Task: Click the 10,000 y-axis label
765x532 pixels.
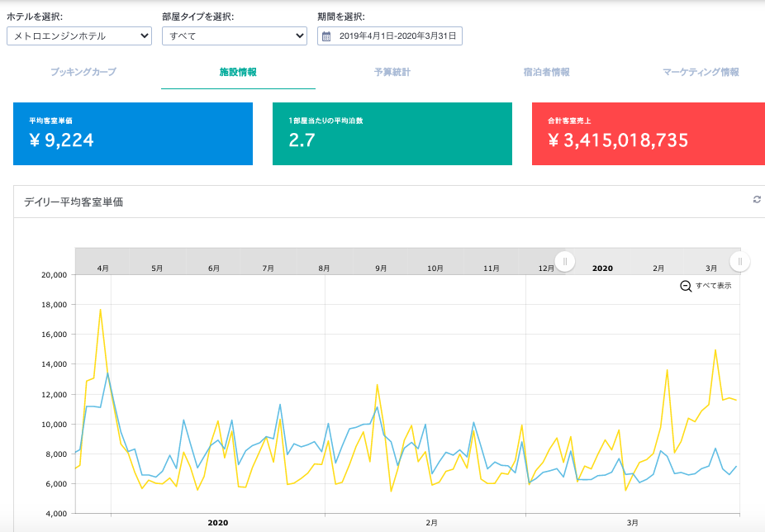Action: click(55, 424)
